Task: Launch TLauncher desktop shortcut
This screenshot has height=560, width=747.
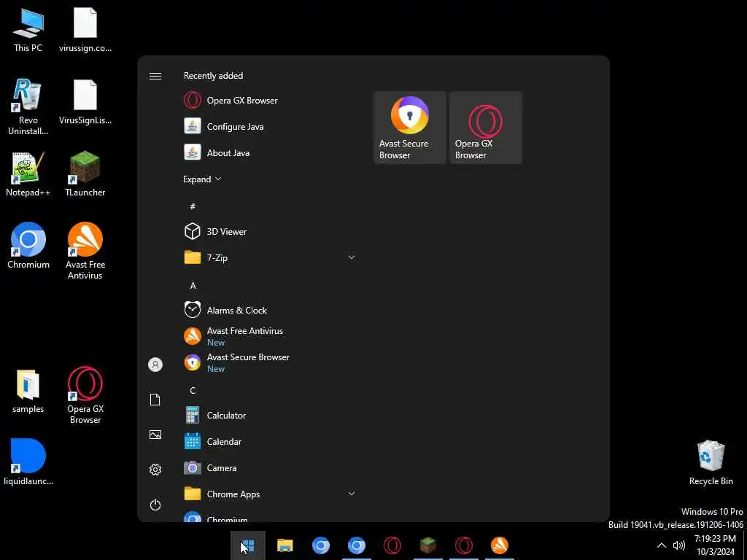Action: pos(85,174)
